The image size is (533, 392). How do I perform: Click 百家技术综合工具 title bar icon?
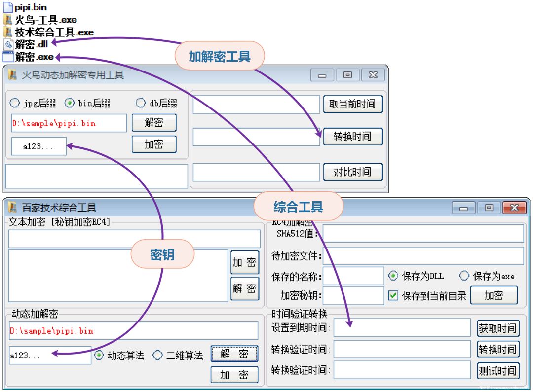click(12, 207)
